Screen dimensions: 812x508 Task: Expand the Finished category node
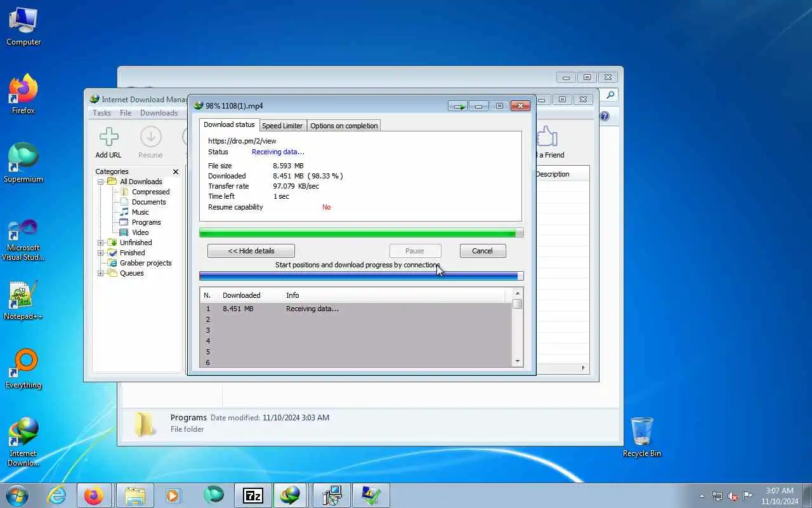(x=100, y=253)
